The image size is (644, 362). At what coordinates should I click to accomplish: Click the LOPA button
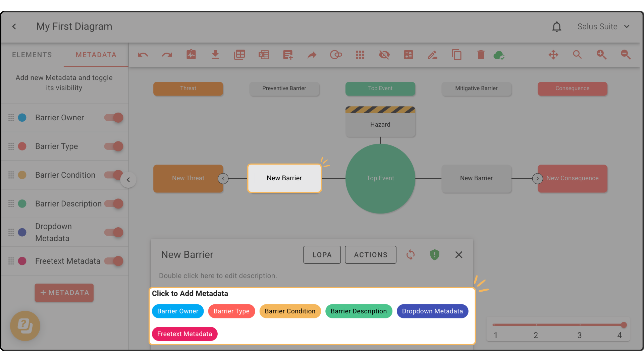coord(322,255)
